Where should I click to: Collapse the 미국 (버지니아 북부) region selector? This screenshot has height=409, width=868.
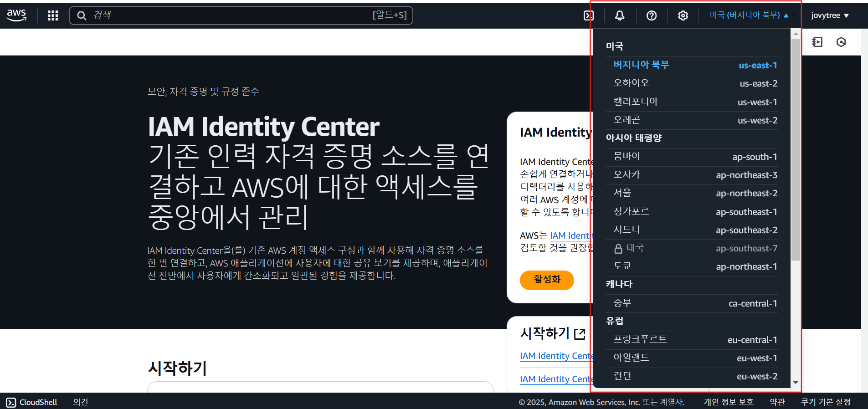tap(749, 15)
